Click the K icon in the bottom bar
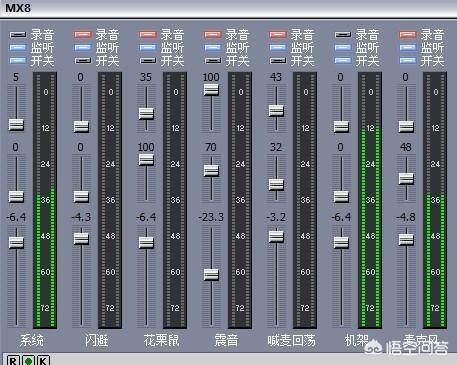 click(x=43, y=360)
